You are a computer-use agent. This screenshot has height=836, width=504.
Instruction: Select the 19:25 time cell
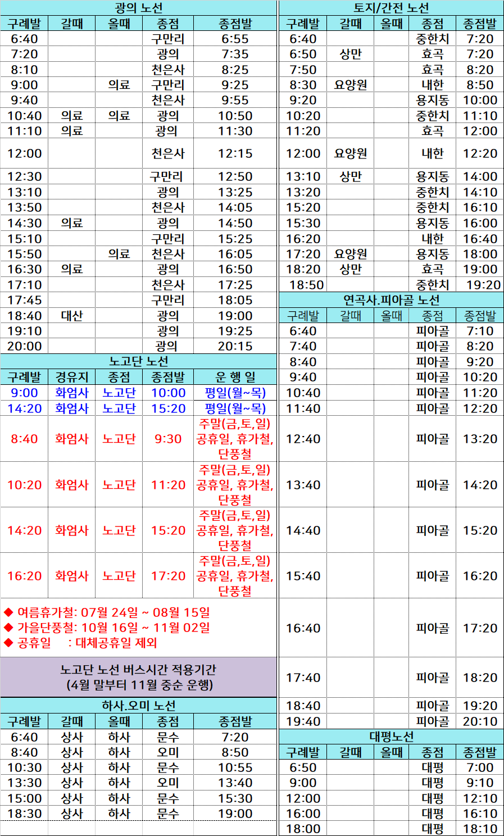click(235, 331)
